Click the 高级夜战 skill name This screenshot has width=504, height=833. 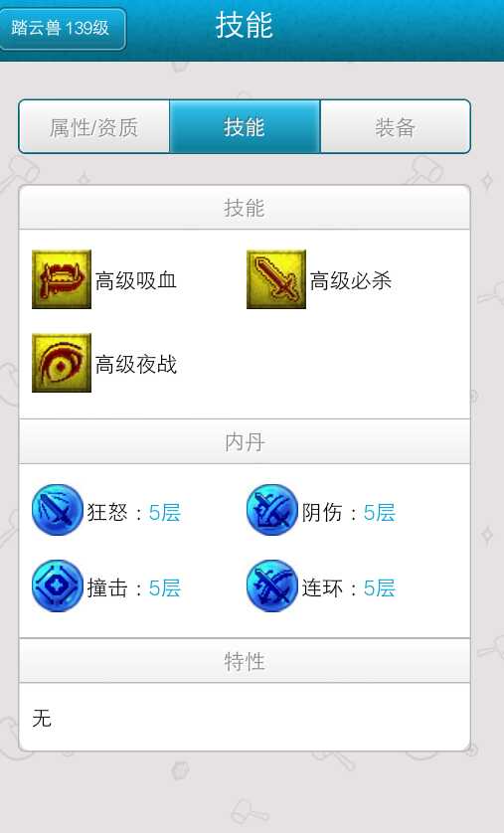click(x=136, y=364)
